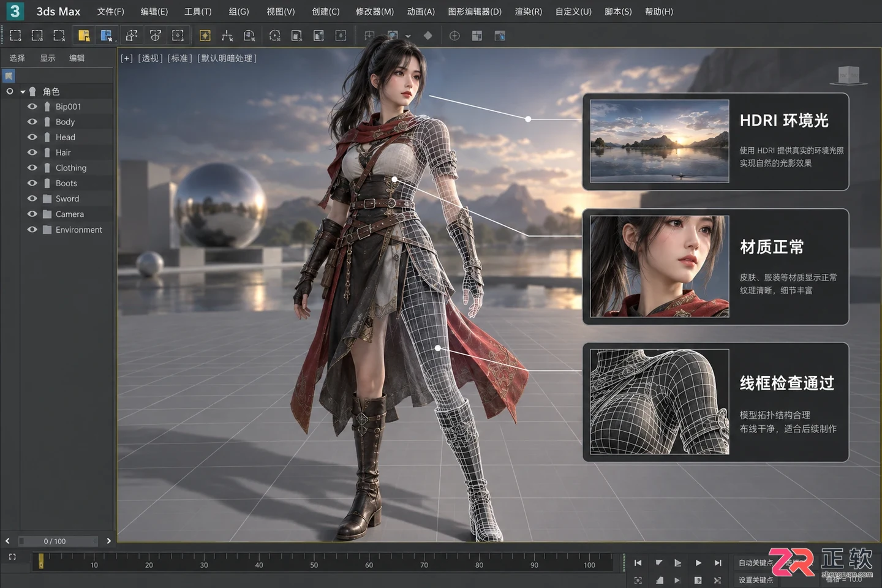Toggle Camera layer visibility
The width and height of the screenshot is (882, 588).
click(x=32, y=214)
